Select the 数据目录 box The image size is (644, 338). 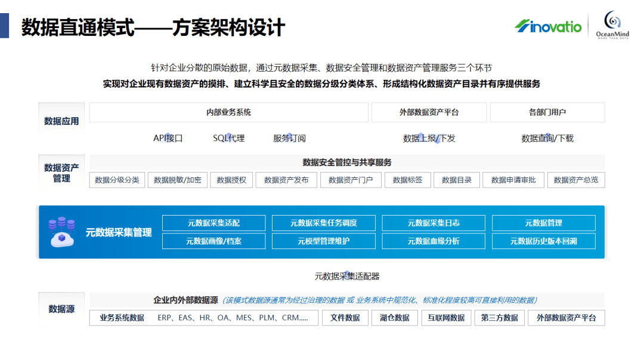pyautogui.click(x=457, y=180)
